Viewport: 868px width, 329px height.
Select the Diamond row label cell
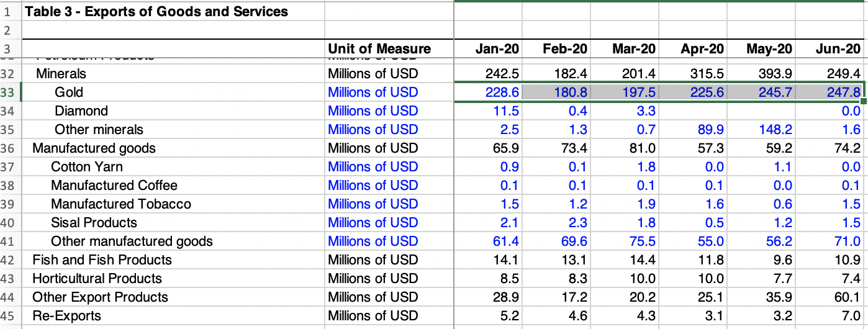click(81, 111)
